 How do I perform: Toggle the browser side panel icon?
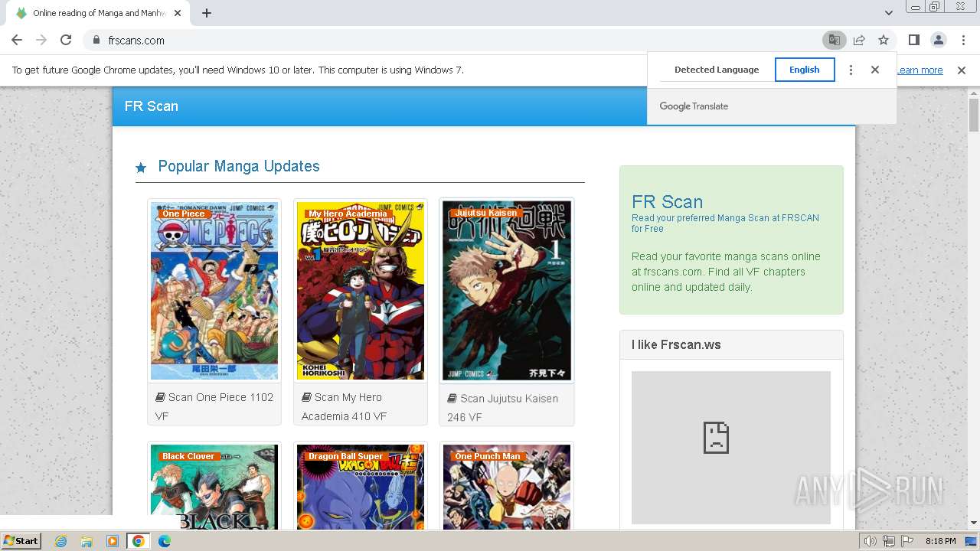913,40
